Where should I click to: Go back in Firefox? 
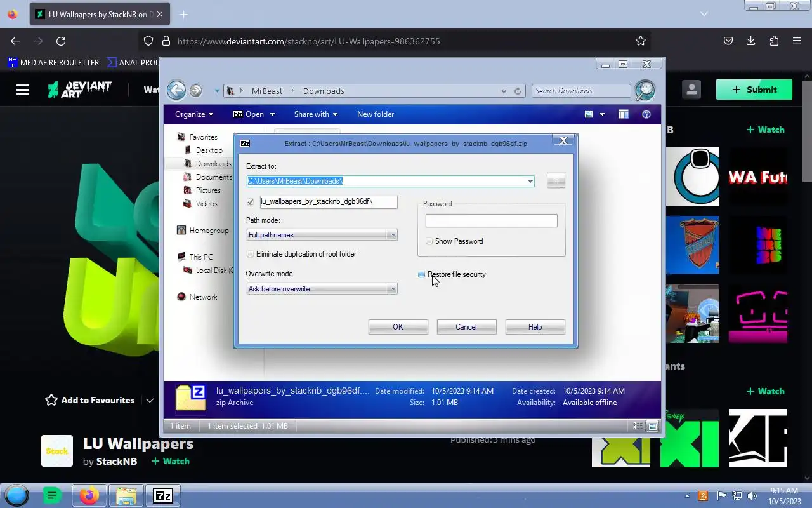(x=15, y=41)
